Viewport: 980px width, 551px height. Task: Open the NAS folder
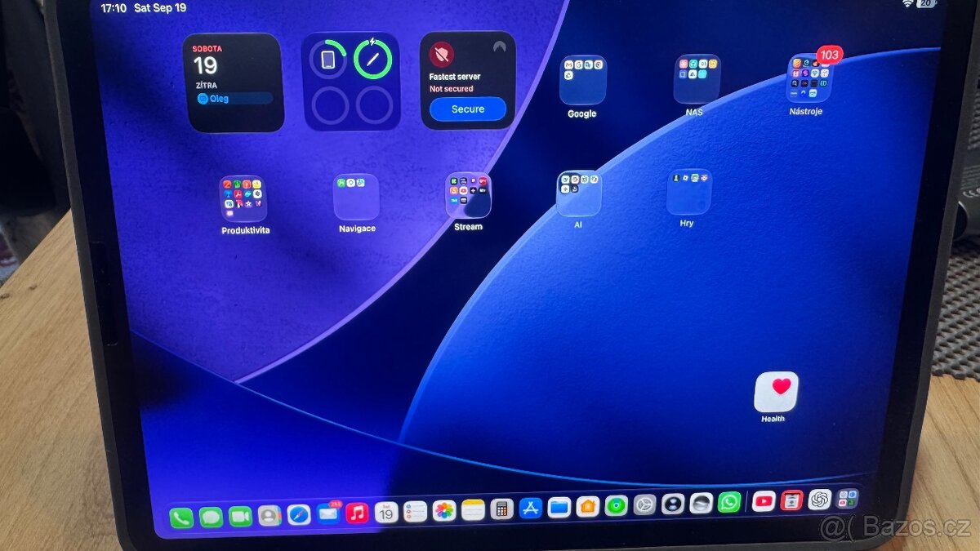[x=696, y=78]
